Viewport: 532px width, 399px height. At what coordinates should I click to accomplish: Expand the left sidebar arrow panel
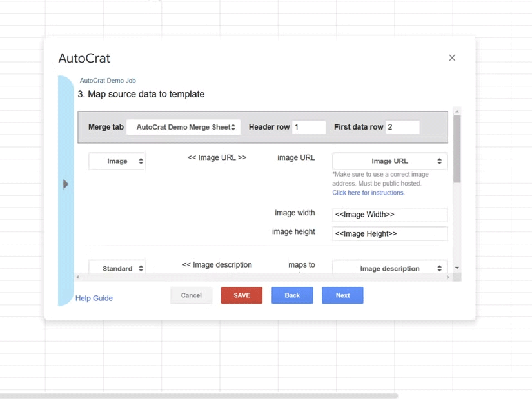pyautogui.click(x=66, y=184)
